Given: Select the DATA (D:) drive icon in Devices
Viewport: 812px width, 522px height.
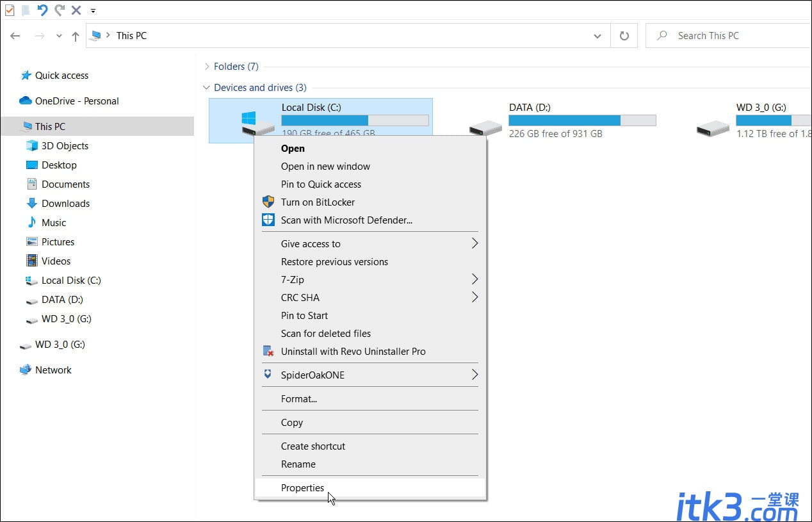Looking at the screenshot, I should (485, 127).
